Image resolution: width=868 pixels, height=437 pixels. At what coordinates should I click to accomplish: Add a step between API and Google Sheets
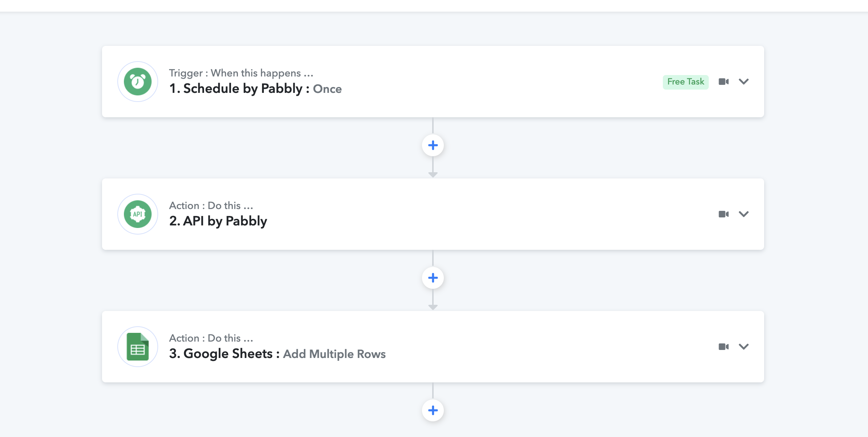coord(433,278)
